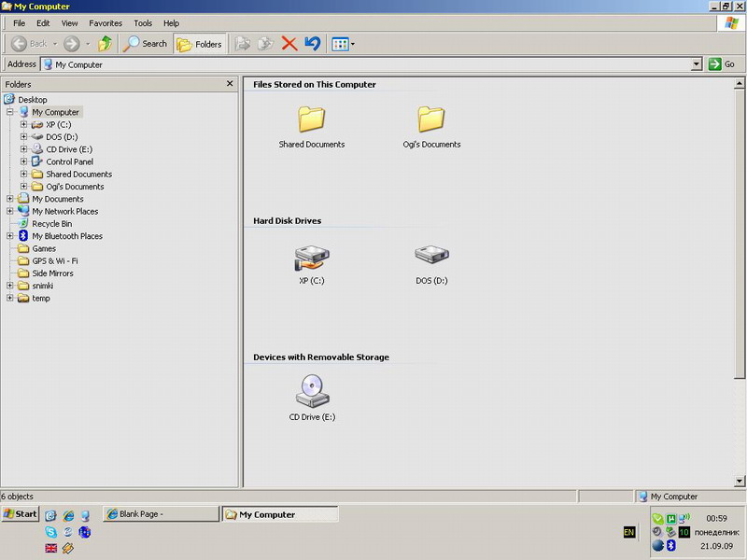
Task: Open Ogi's Documents folder in main pane
Action: point(430,119)
